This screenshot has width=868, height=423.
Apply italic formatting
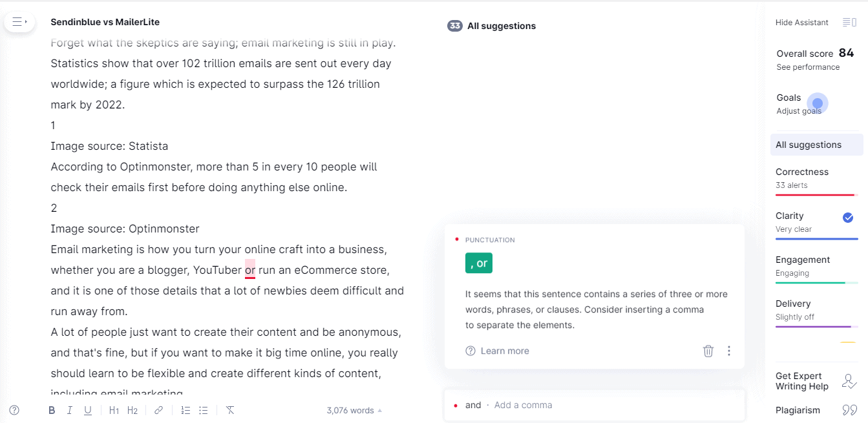point(70,410)
